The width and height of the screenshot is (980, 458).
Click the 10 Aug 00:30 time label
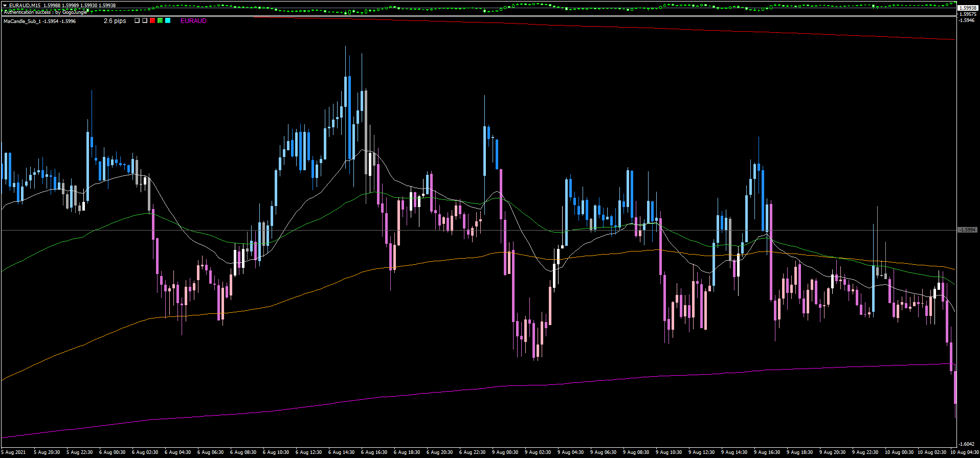(x=898, y=452)
